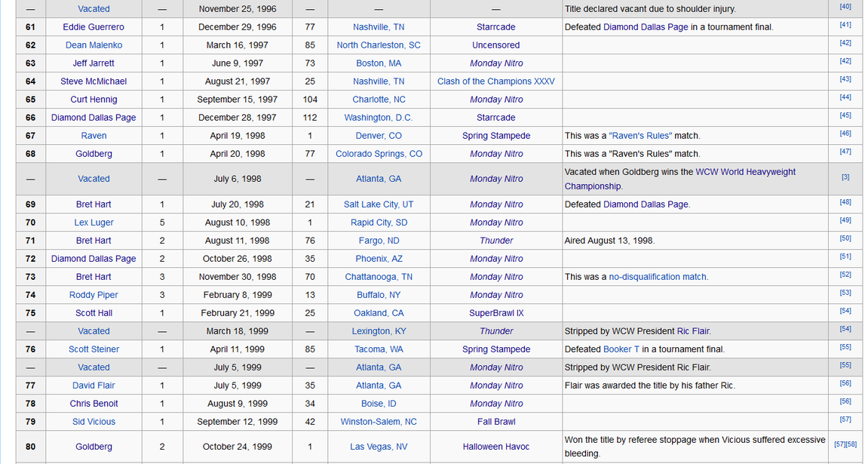
Task: Open the "Raven's Rules" link in row 67
Action: (x=640, y=136)
